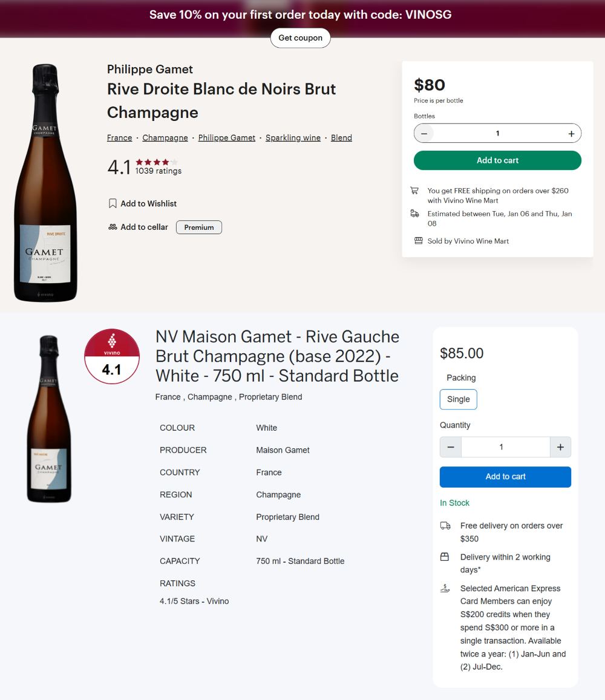Click the Rive Droite bottle image
Viewport: 605px width, 700px height.
point(46,182)
